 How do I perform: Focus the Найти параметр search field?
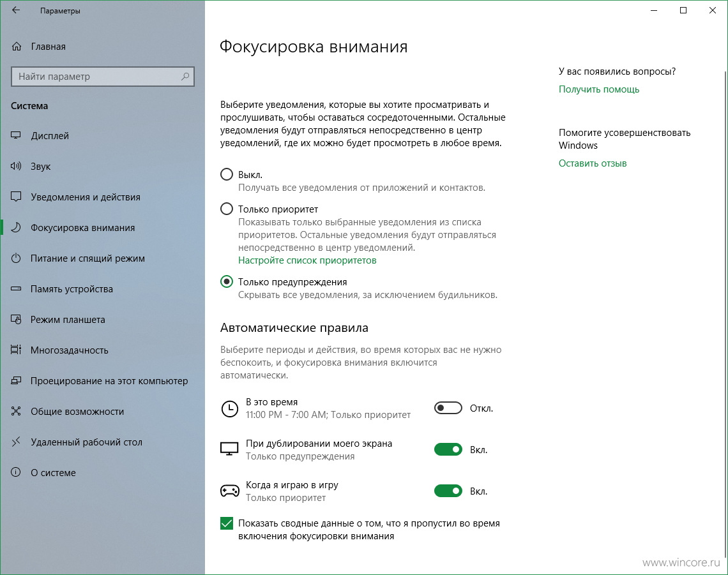[102, 77]
